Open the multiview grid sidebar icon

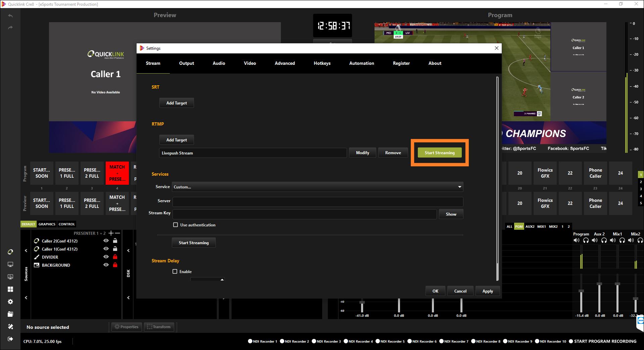click(x=10, y=289)
